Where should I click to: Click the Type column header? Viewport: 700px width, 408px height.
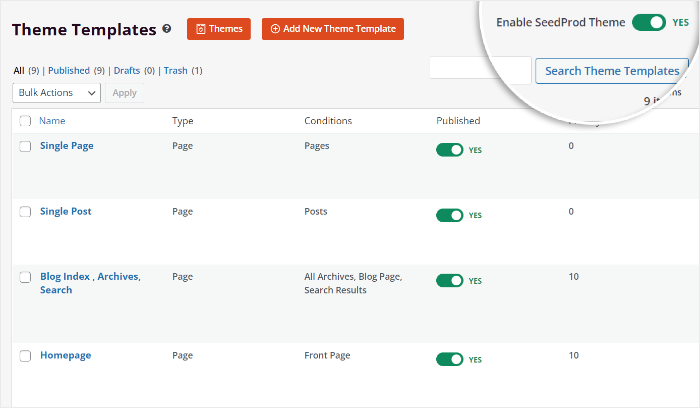[183, 121]
